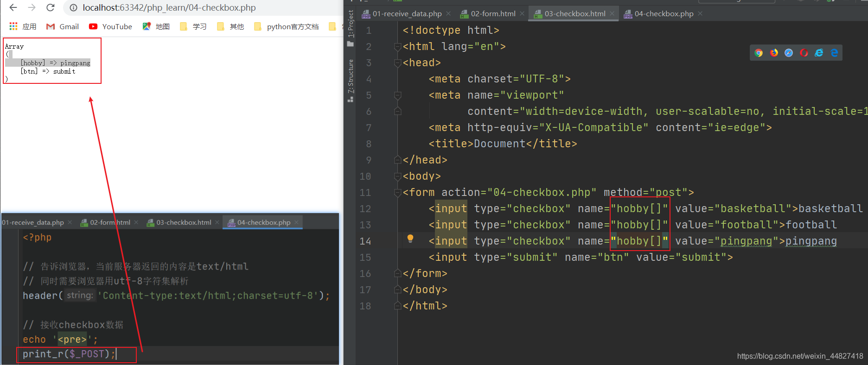
Task: Open the python官方文档 bookmark folder
Action: click(x=287, y=26)
